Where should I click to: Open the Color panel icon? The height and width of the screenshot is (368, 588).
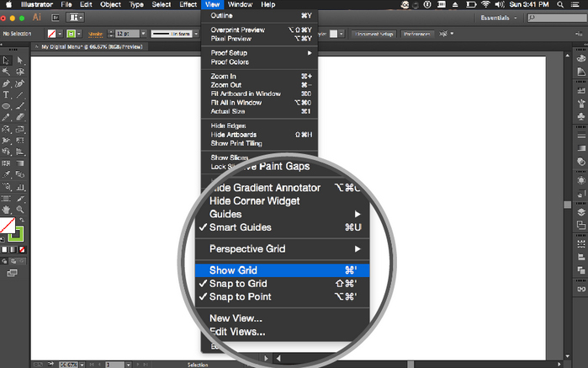click(581, 59)
